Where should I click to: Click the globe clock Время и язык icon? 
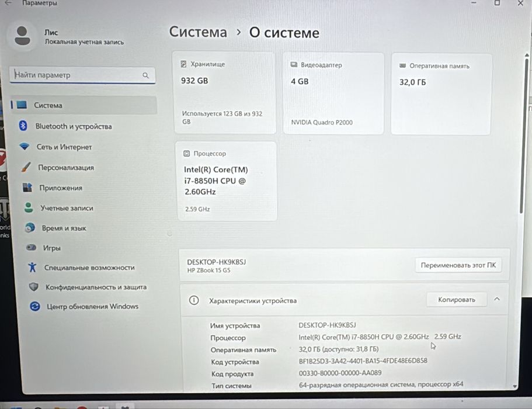coord(30,227)
